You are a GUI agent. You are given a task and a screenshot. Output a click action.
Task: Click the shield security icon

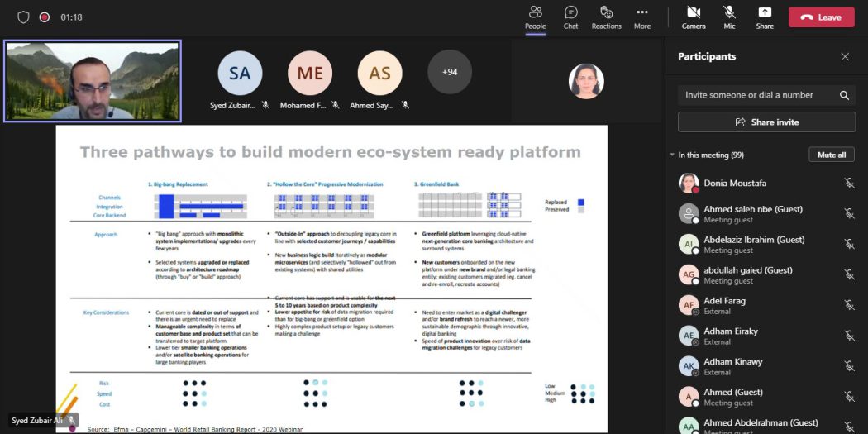[x=23, y=17]
